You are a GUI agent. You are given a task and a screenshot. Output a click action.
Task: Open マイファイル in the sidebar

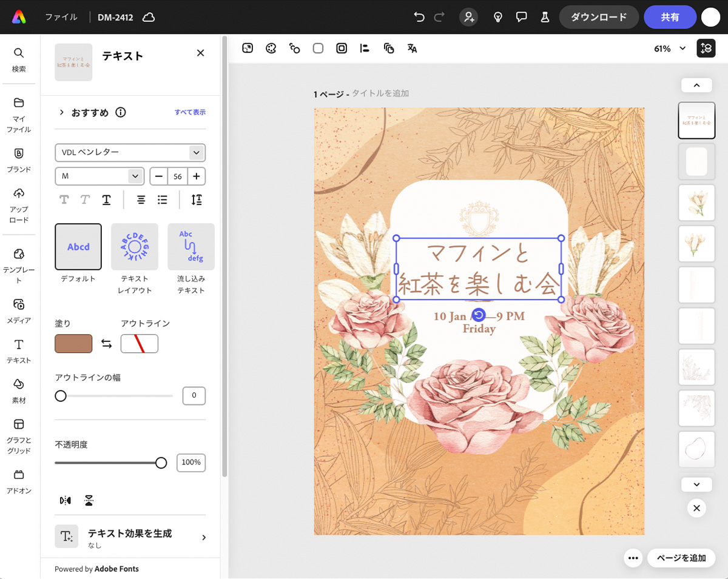click(19, 115)
